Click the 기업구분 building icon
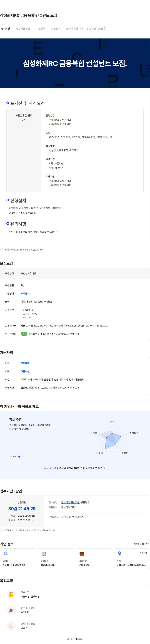Image resolution: width=150 pixels, height=644 pixels. pyautogui.click(x=44, y=553)
